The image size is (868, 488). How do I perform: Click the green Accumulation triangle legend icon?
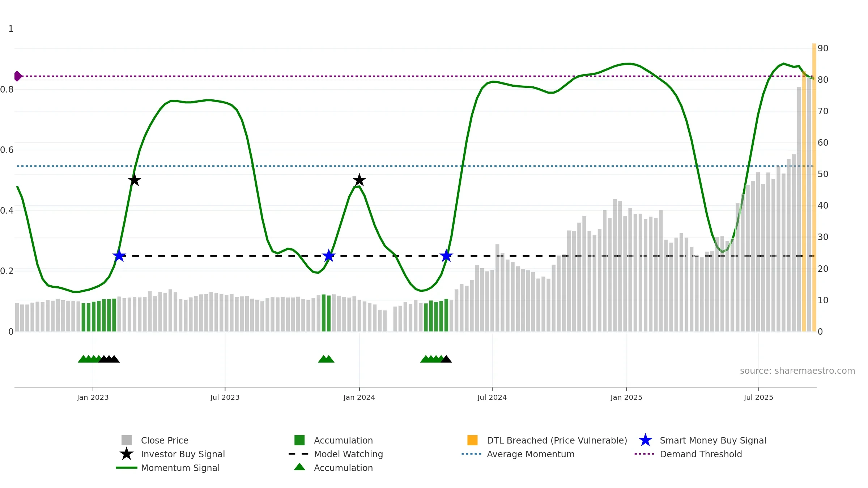click(x=299, y=467)
